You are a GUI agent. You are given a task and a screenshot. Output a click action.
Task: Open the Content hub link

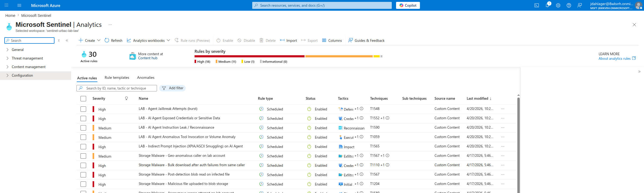click(x=148, y=58)
